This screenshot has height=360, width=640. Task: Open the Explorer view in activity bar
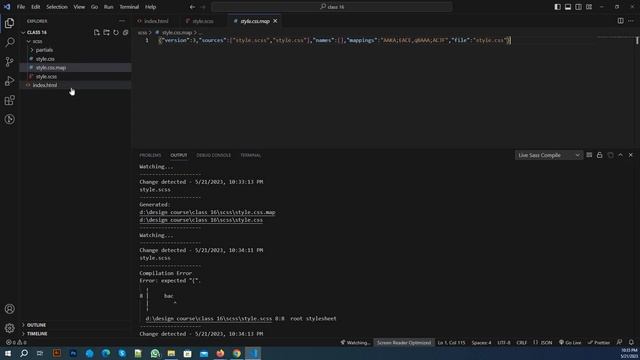click(9, 23)
